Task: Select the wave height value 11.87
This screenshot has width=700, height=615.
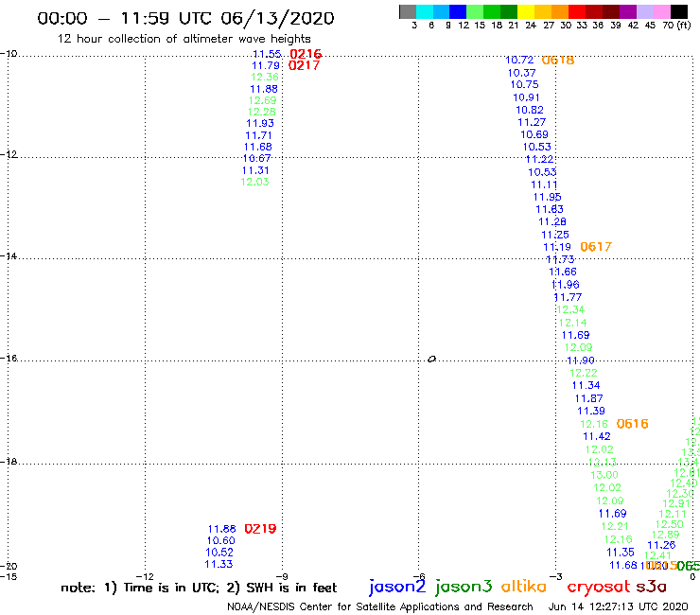Action: coord(588,398)
